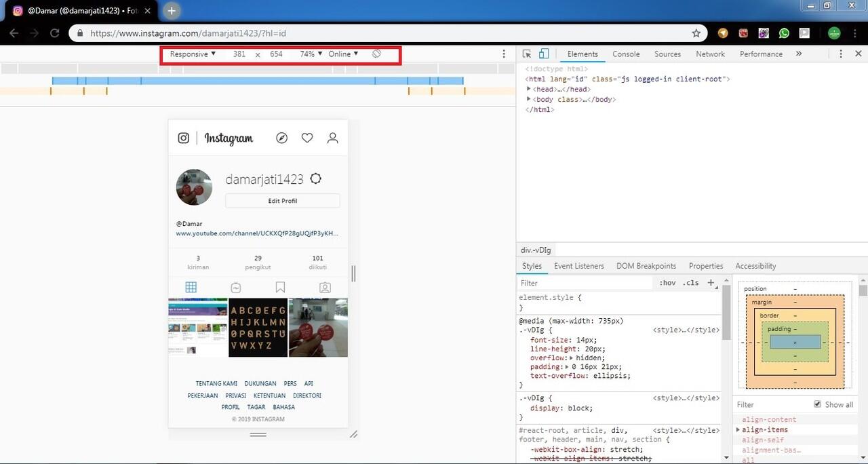The width and height of the screenshot is (868, 464).
Task: Open the profile person icon on Instagram
Action: click(332, 138)
